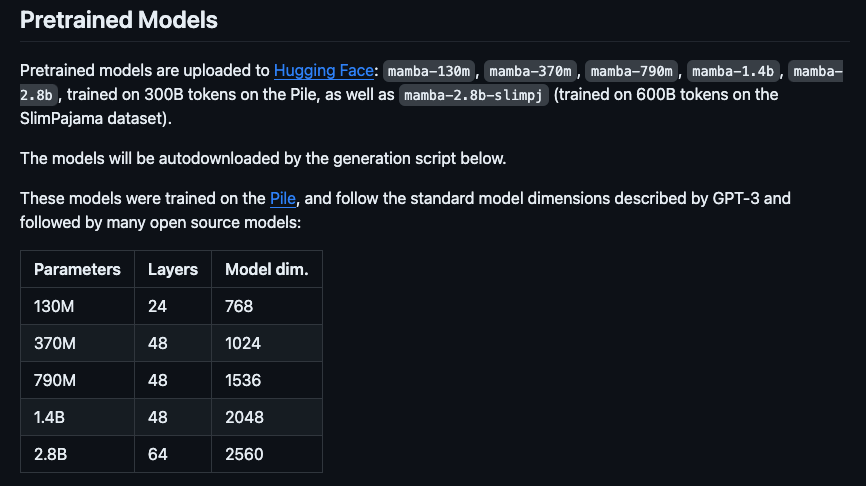Click the mamba-790m code label
Viewport: 866px width, 486px height.
pos(631,71)
